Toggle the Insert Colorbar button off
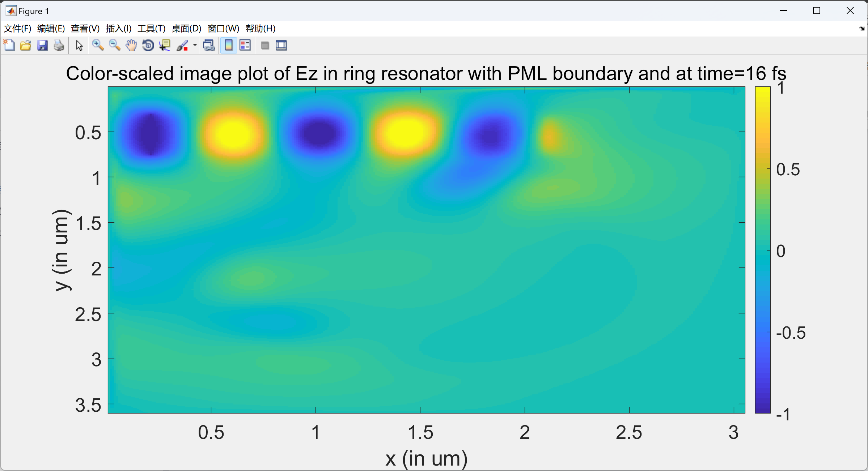The height and width of the screenshot is (471, 868). 229,46
